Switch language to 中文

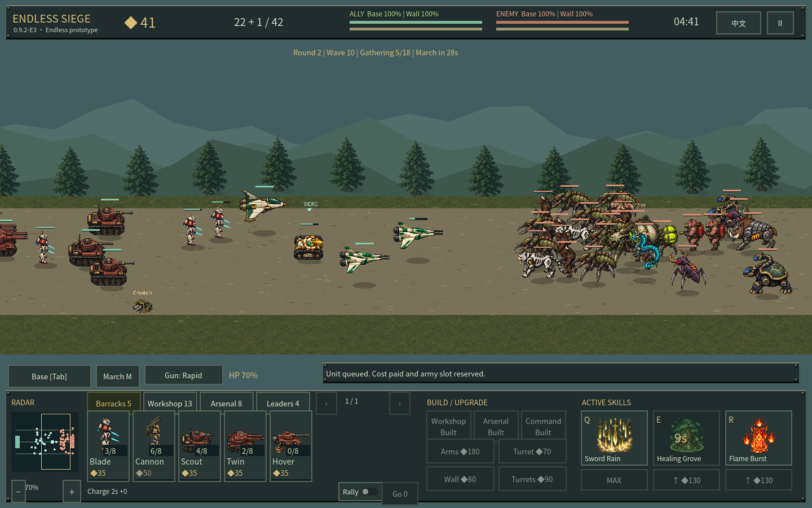(739, 23)
